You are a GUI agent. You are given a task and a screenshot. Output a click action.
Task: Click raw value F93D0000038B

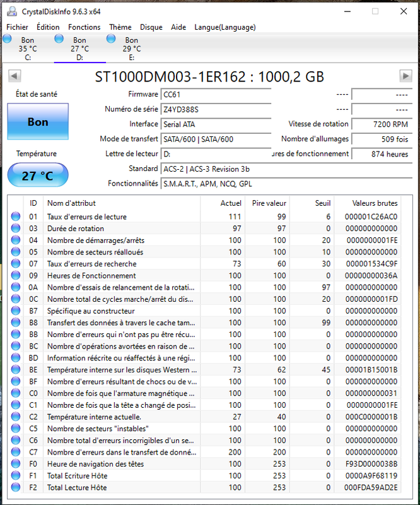coord(371,464)
